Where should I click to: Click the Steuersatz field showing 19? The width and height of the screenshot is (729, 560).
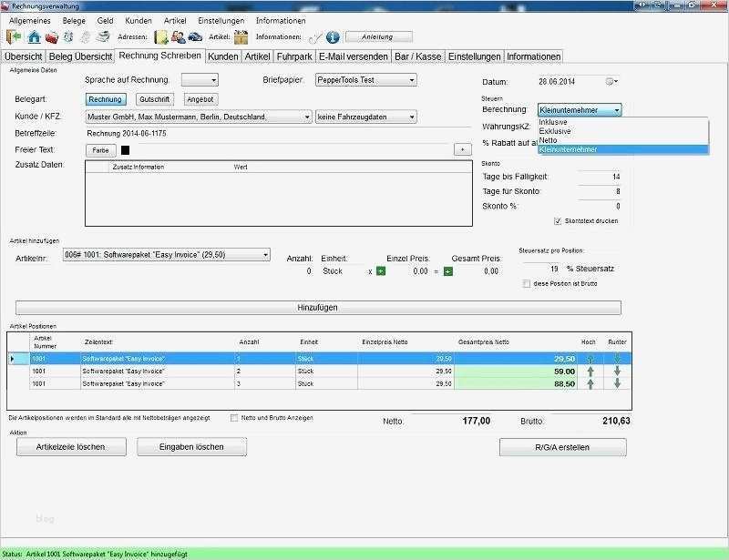pos(541,269)
